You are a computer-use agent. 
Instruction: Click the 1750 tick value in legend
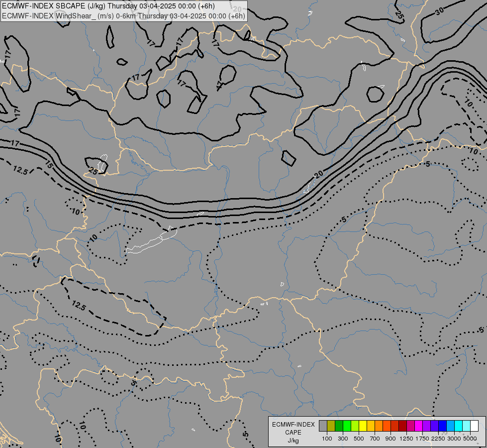point(422,439)
